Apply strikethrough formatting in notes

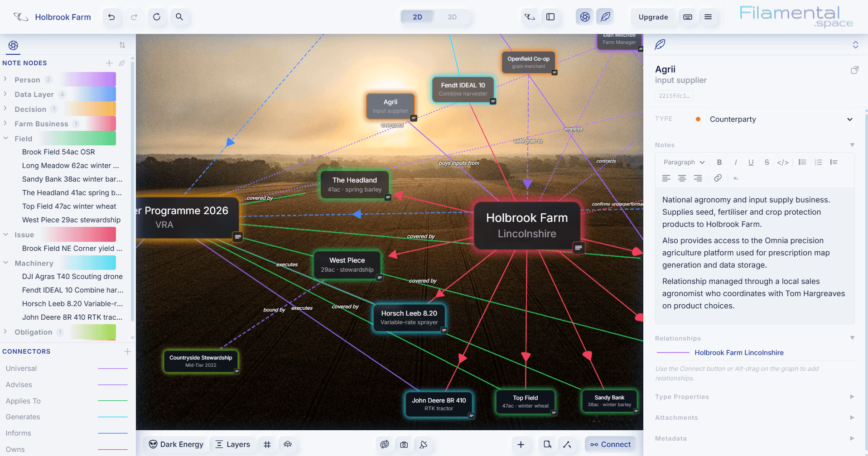[x=767, y=162]
